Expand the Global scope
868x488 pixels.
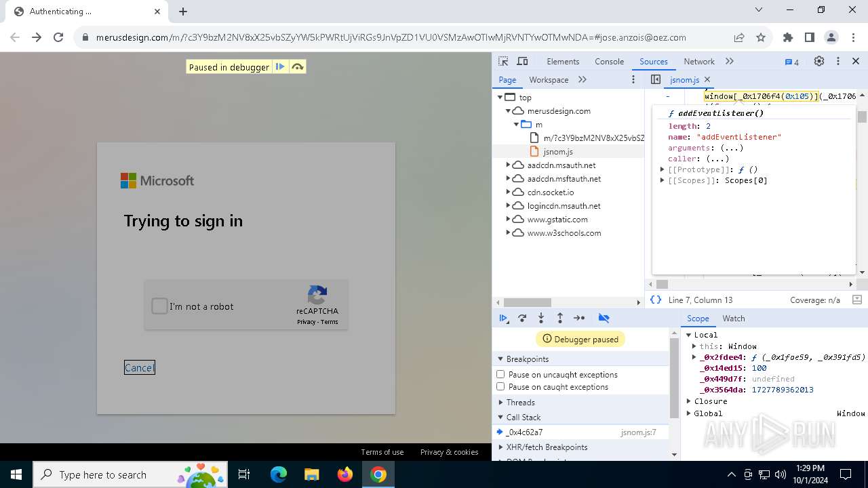(689, 413)
